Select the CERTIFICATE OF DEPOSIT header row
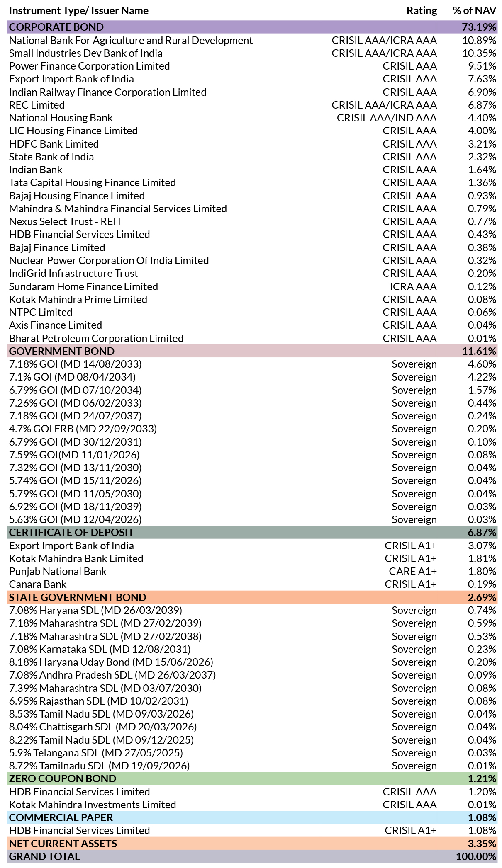Viewport: 502px width, 868px height. (252, 532)
